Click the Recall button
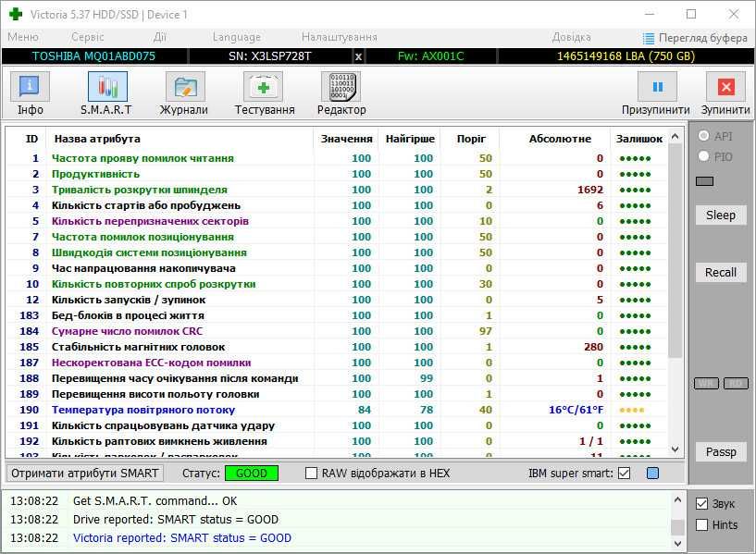Viewport: 756px width, 554px height. [x=721, y=273]
